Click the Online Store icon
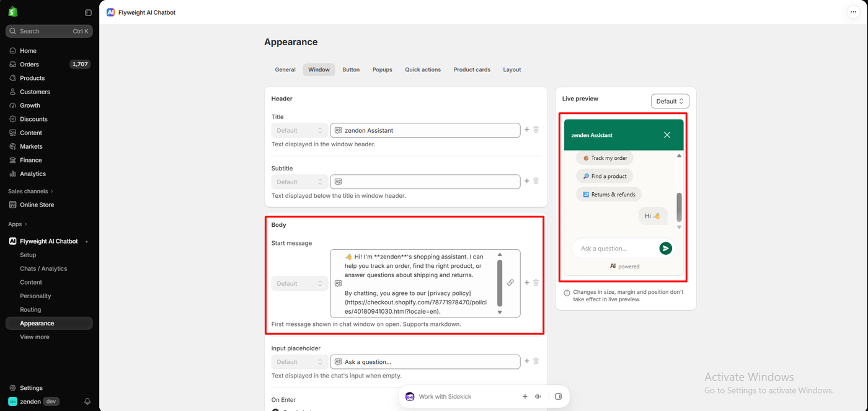 13,205
